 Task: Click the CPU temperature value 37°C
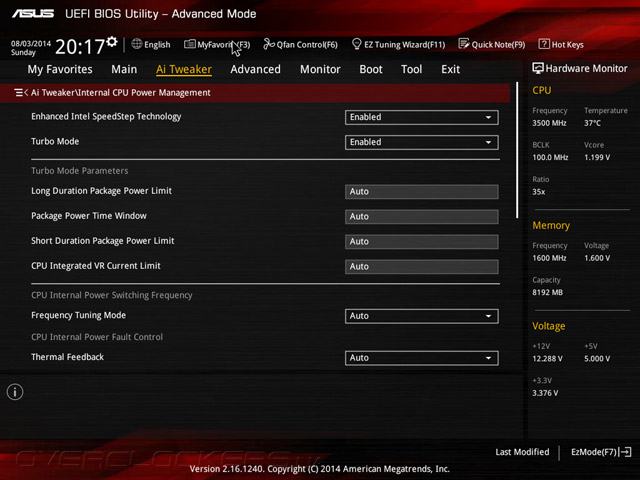[592, 123]
